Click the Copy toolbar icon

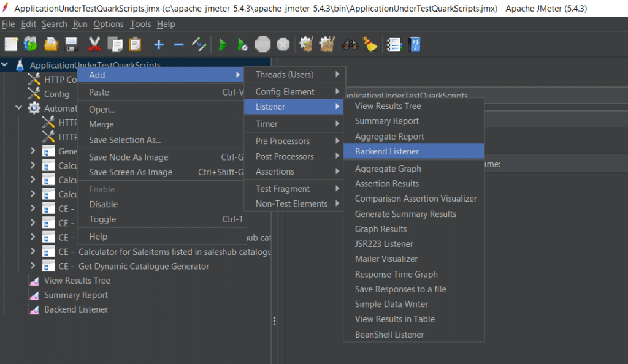[115, 44]
